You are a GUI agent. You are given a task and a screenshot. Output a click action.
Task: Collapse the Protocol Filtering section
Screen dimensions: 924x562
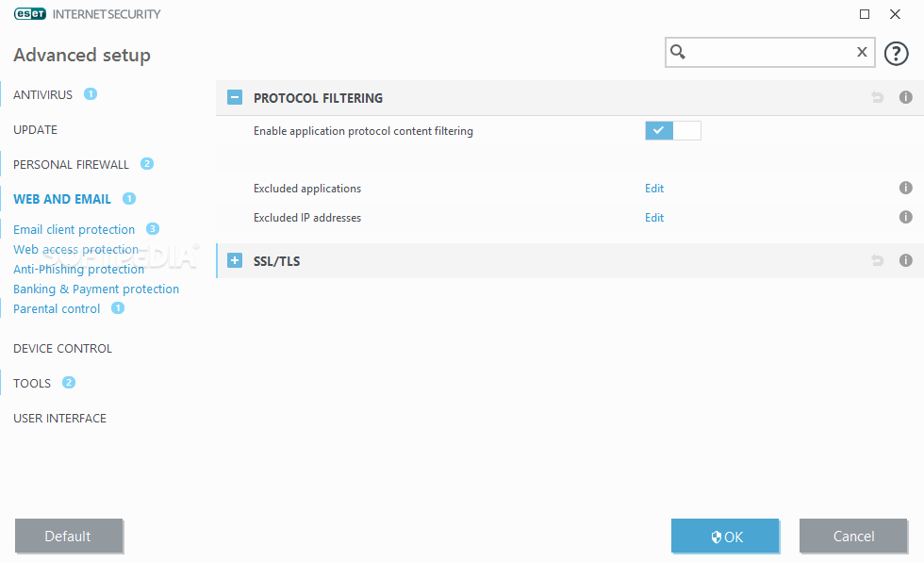[235, 97]
